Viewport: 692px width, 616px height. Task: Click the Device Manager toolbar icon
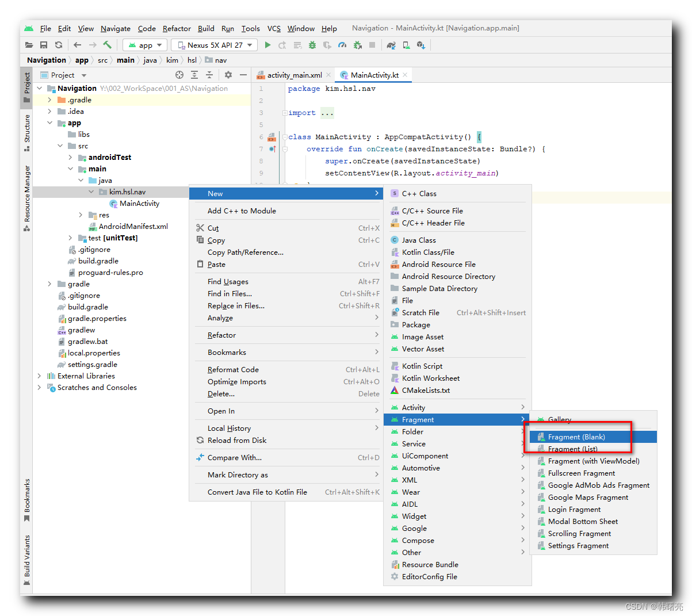point(406,45)
